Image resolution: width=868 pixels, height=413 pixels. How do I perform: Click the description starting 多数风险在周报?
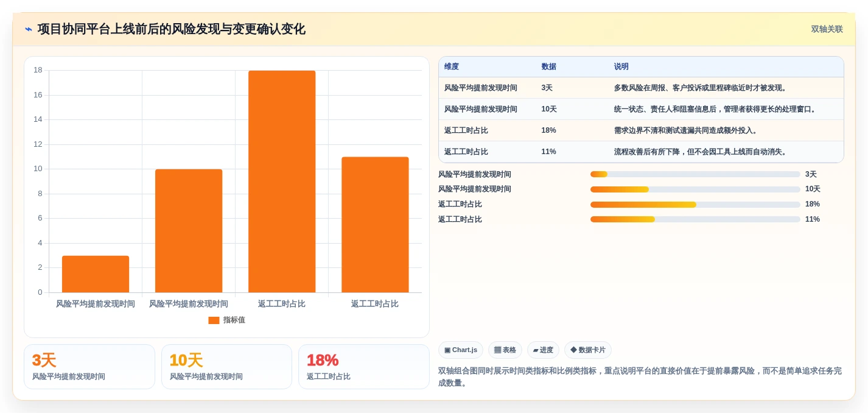pyautogui.click(x=701, y=88)
